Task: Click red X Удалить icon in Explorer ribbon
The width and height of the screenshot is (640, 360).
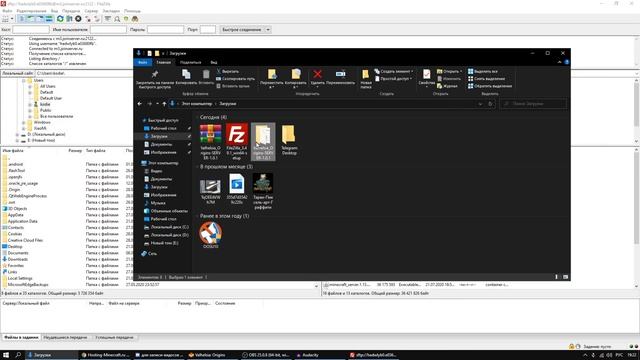Action: 317,74
